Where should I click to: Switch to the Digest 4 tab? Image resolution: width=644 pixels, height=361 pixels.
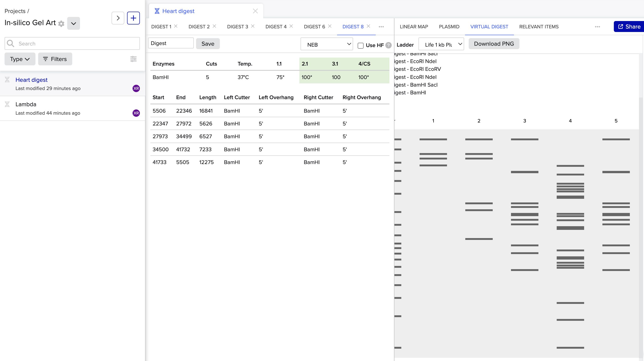[276, 27]
